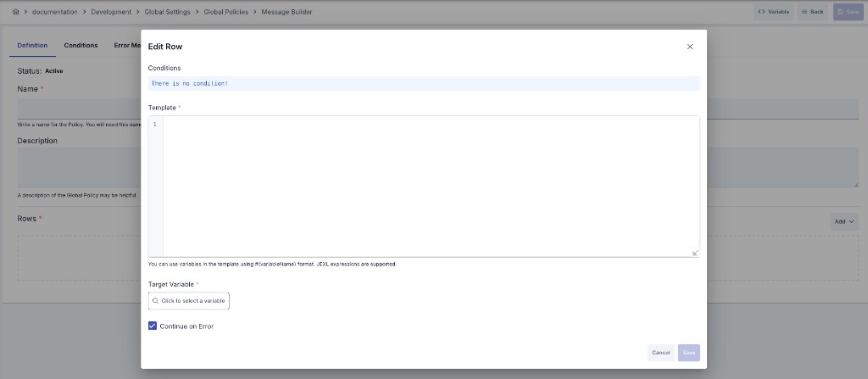Viewport: 868px width, 379px height.
Task: Open the Target Variable selector
Action: pos(189,301)
